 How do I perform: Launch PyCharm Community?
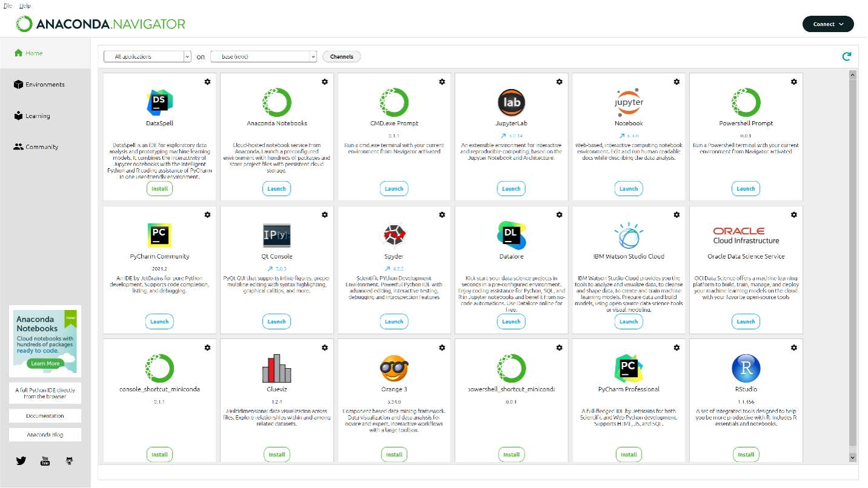point(159,321)
